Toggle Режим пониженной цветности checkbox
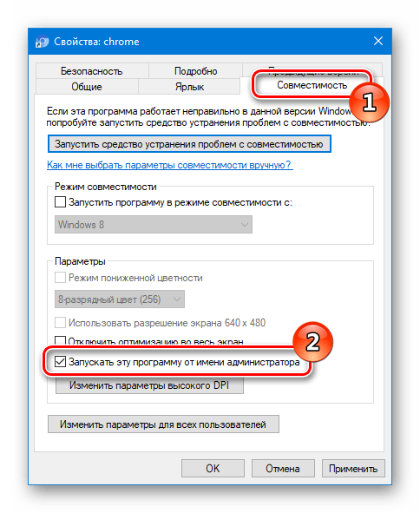 [x=60, y=278]
